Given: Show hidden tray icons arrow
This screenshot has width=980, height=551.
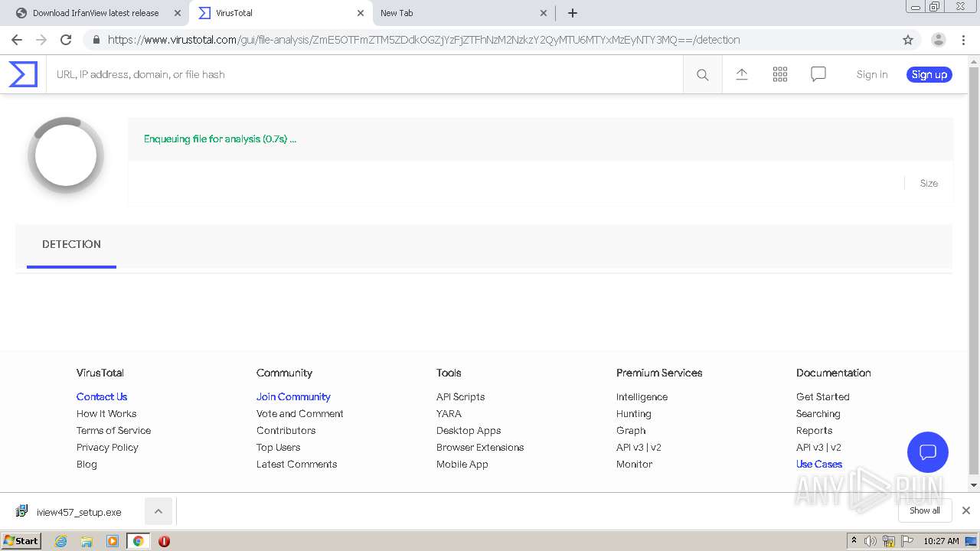Looking at the screenshot, I should pos(854,541).
